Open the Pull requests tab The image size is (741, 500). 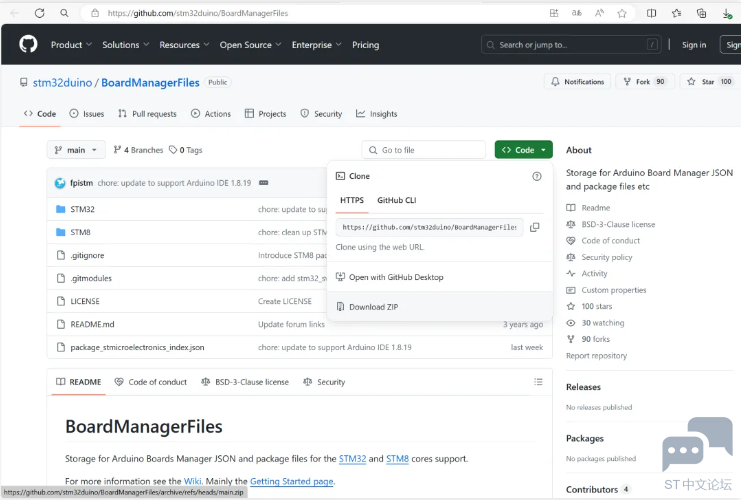[x=147, y=114]
